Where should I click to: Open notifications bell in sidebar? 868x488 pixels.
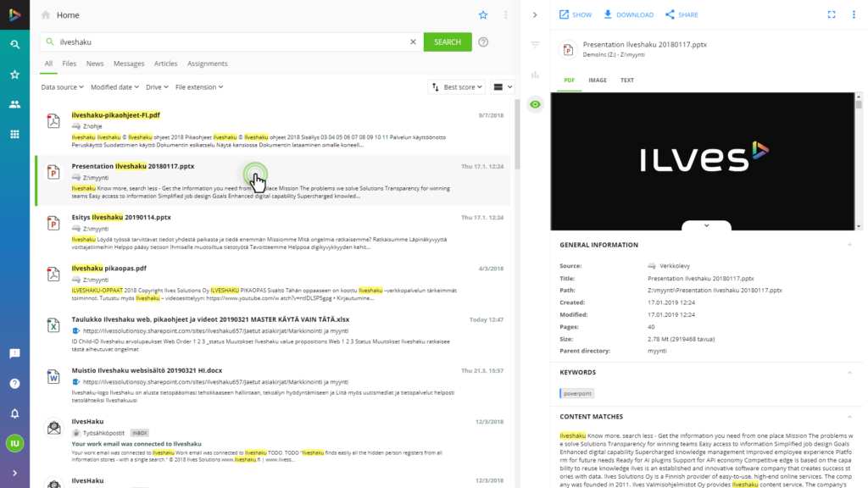click(x=15, y=413)
